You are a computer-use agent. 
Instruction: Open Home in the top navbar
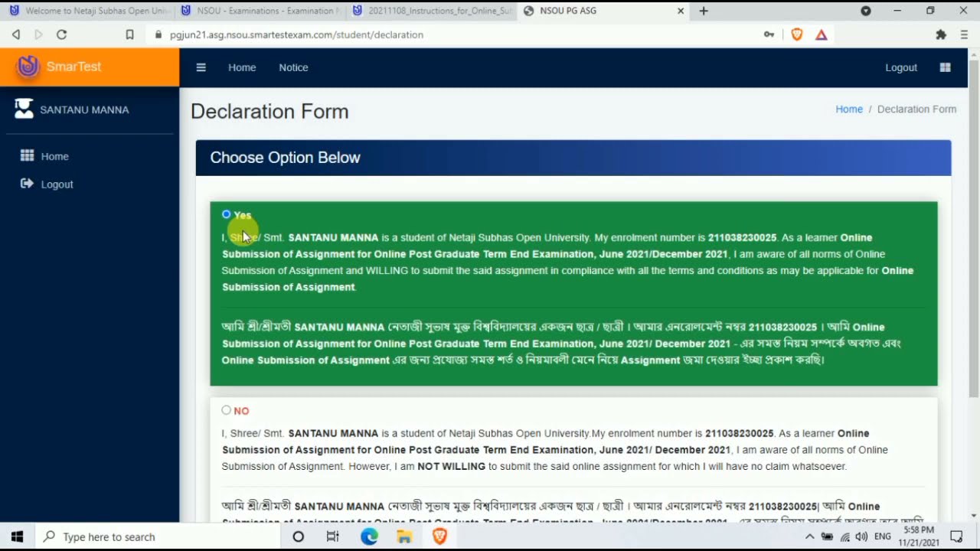pos(242,67)
